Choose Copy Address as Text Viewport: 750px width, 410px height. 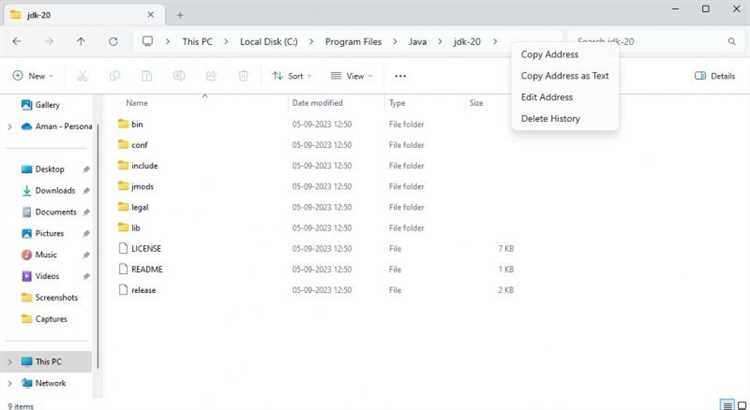pos(565,76)
